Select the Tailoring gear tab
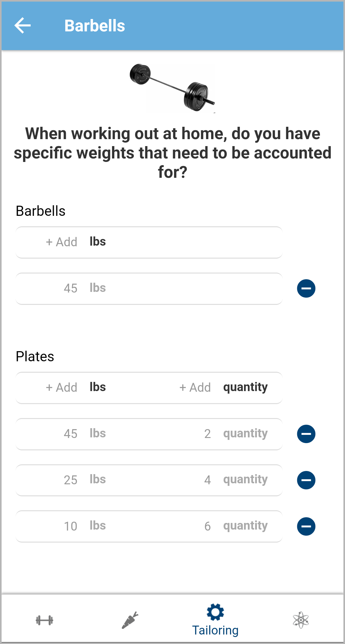This screenshot has height=644, width=345. point(215,620)
